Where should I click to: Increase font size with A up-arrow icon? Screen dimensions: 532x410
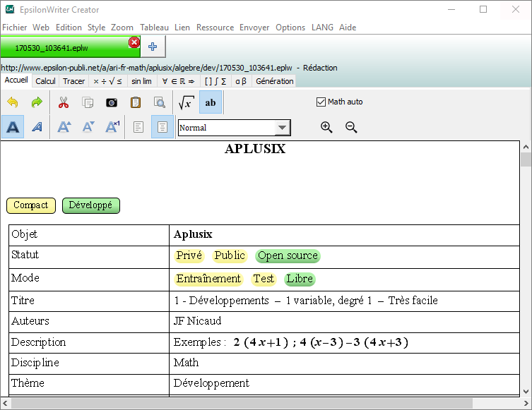pyautogui.click(x=64, y=127)
